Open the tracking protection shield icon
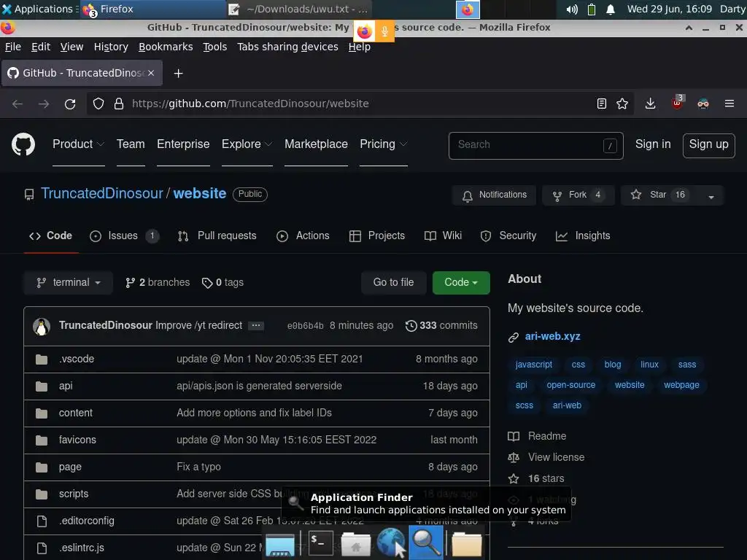 point(98,104)
